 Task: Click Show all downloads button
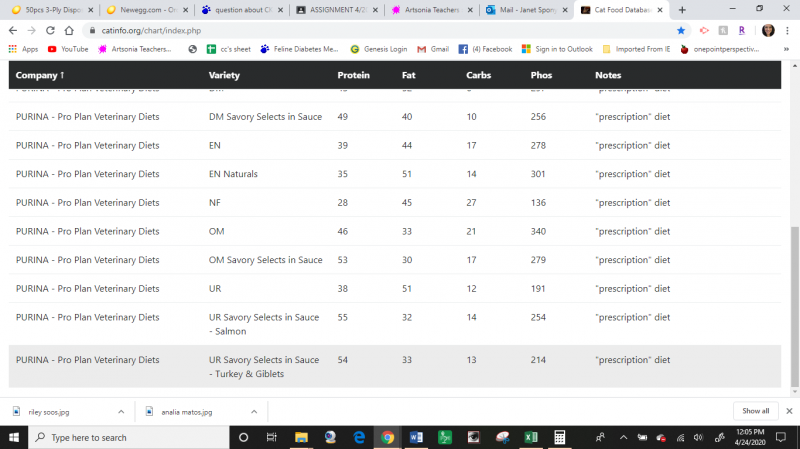click(755, 411)
